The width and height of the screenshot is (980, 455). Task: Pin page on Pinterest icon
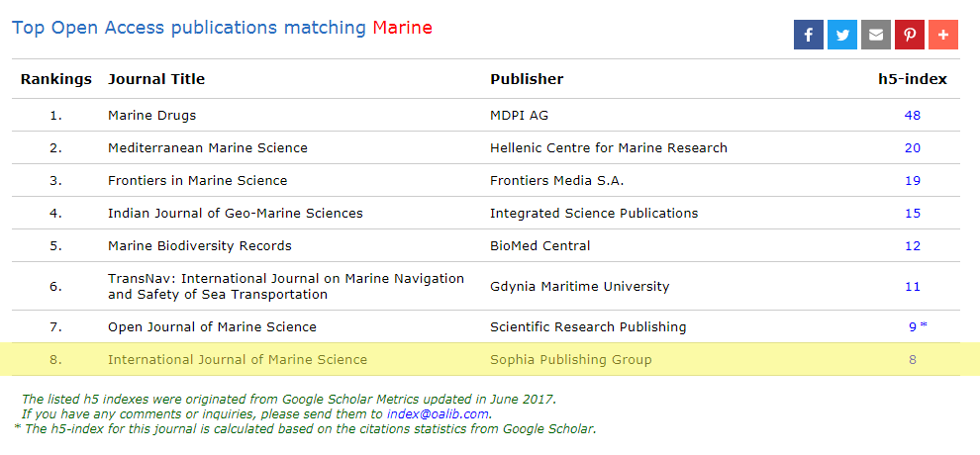(910, 35)
